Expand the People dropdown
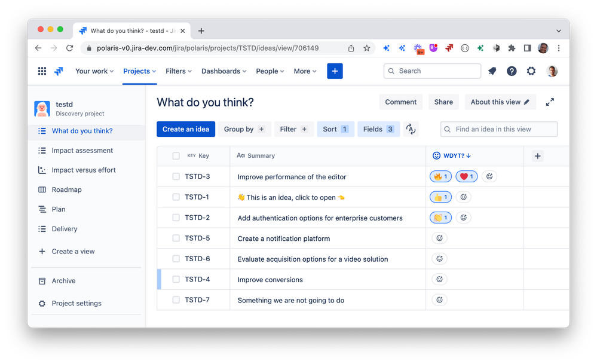This screenshot has width=597, height=364. pyautogui.click(x=270, y=71)
